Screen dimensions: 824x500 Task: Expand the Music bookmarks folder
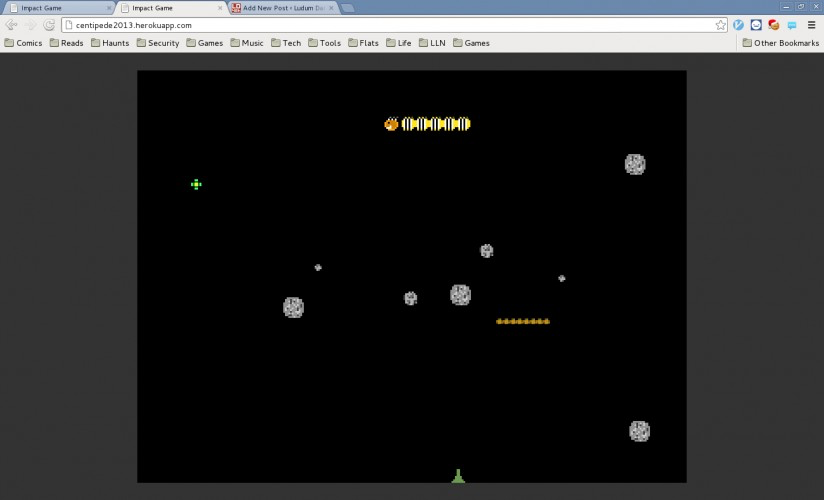tap(246, 43)
